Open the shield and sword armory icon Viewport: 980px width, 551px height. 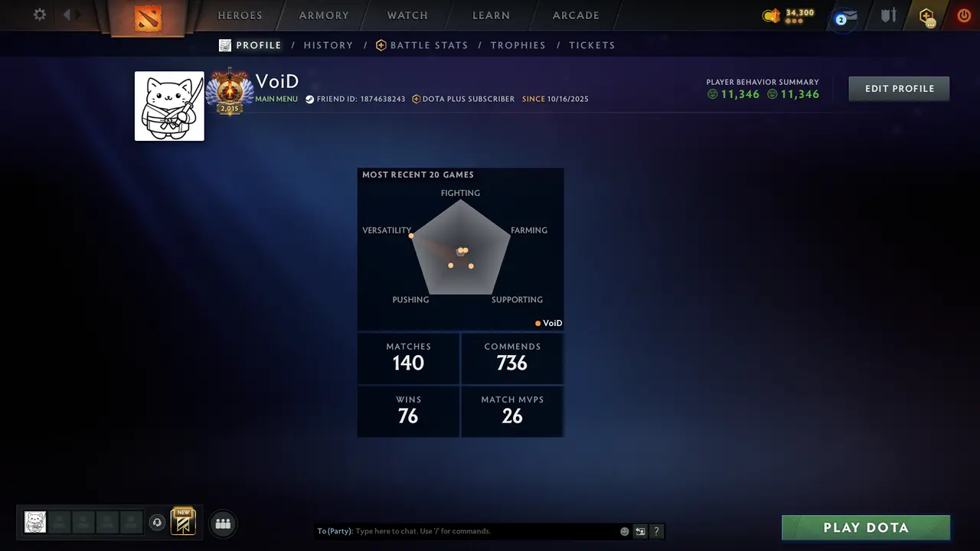pos(888,15)
